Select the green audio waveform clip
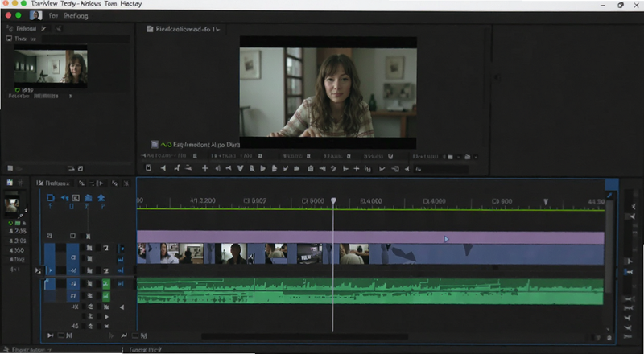The height and width of the screenshot is (354, 644). (x=370, y=291)
